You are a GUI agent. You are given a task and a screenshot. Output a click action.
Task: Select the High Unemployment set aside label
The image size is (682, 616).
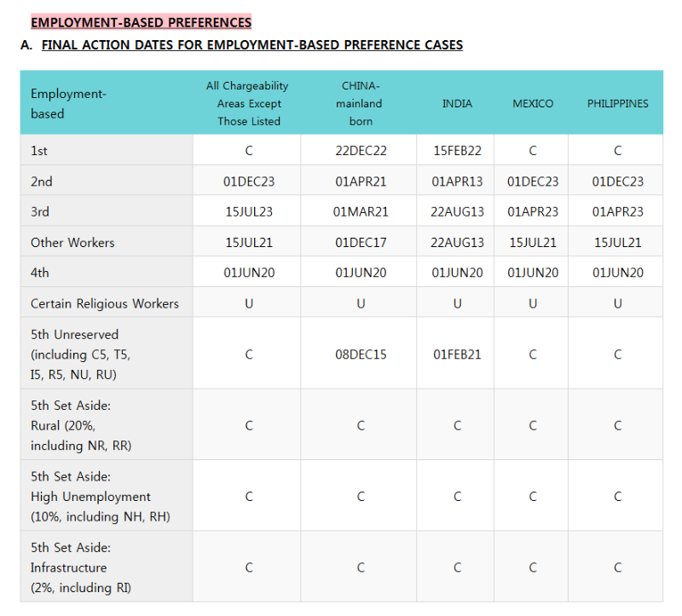tap(101, 497)
